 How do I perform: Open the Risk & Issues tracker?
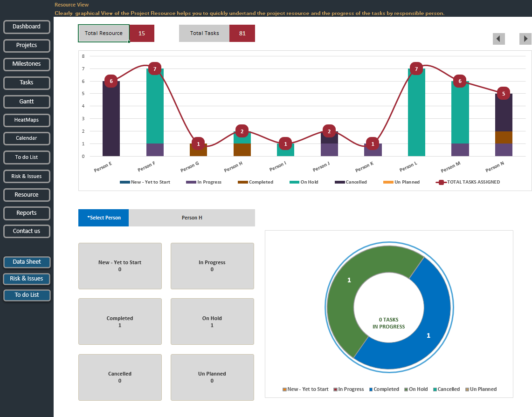[27, 176]
